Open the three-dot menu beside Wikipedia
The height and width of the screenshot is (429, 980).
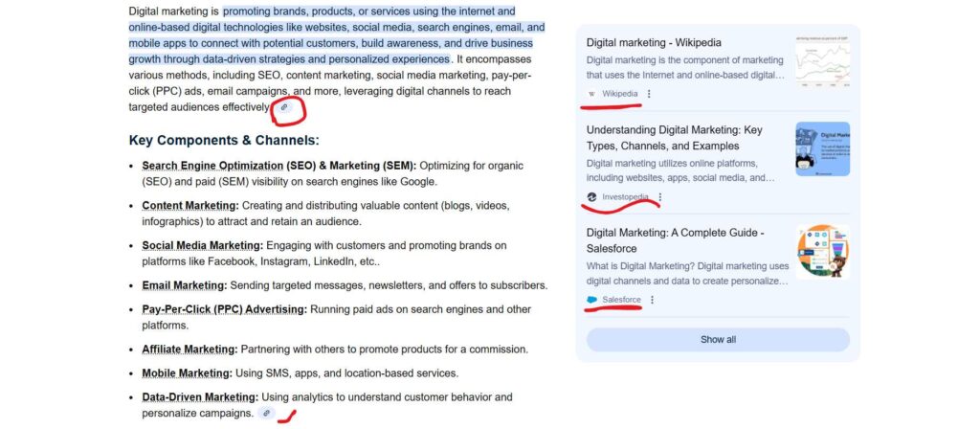pyautogui.click(x=649, y=94)
